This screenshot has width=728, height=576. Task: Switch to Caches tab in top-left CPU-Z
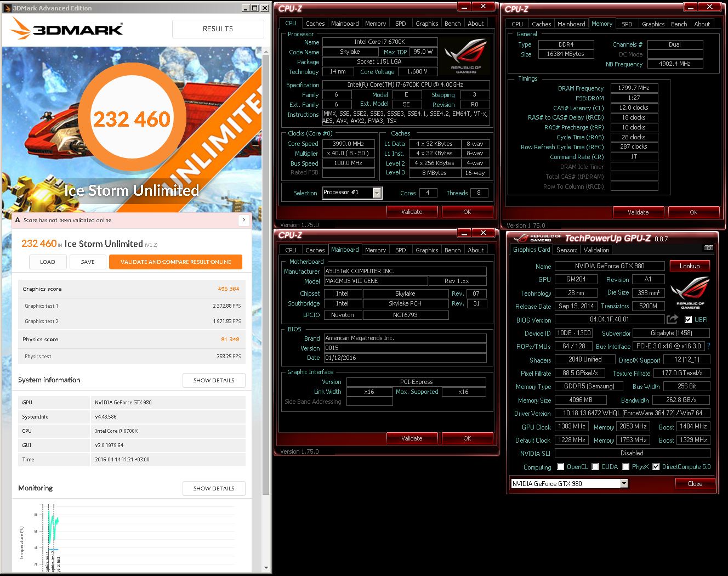pyautogui.click(x=315, y=24)
